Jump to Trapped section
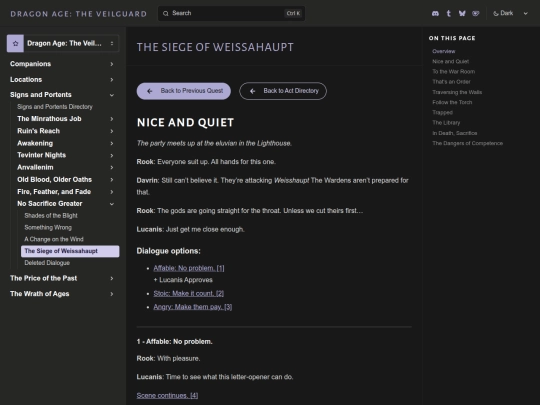Viewport: 540px width, 405px height. (443, 113)
